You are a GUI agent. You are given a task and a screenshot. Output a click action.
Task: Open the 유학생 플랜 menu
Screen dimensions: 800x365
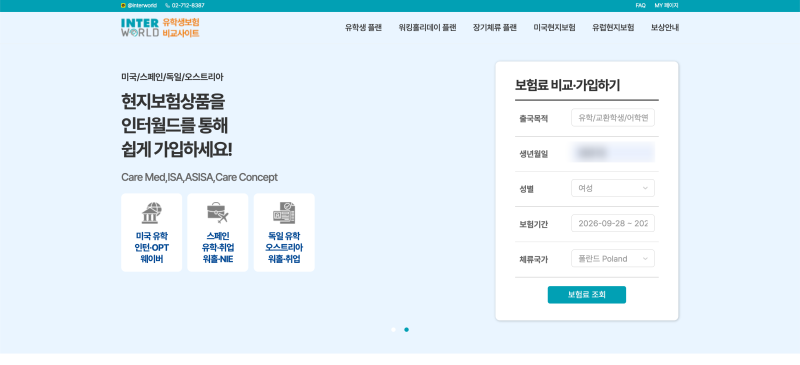pyautogui.click(x=363, y=28)
